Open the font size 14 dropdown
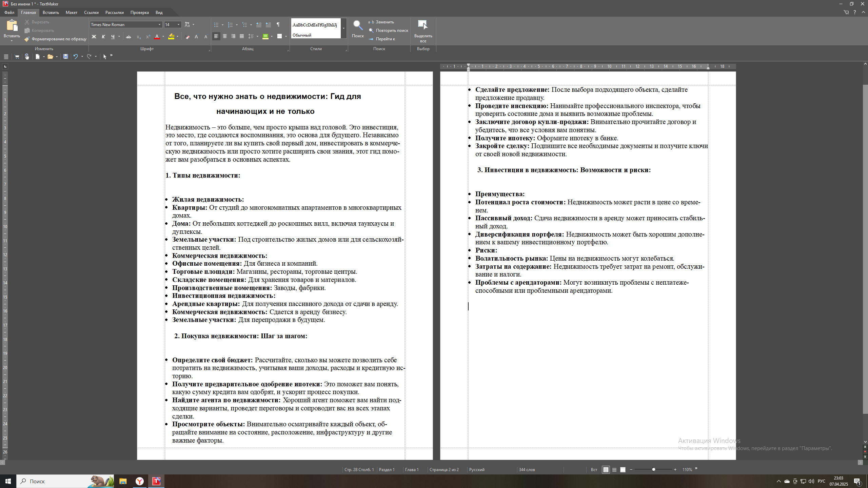 point(178,24)
